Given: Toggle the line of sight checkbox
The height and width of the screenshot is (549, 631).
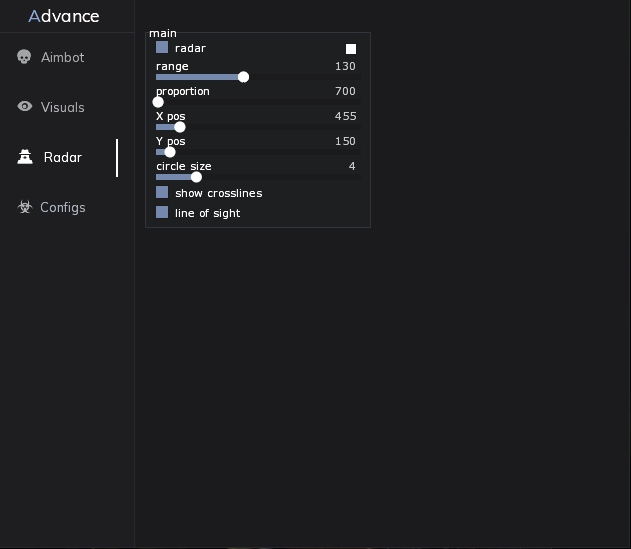Looking at the screenshot, I should (x=162, y=212).
